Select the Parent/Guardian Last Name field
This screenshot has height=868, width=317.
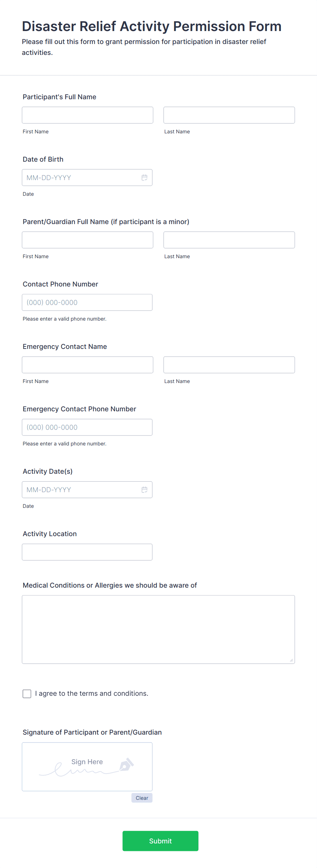[x=229, y=240]
